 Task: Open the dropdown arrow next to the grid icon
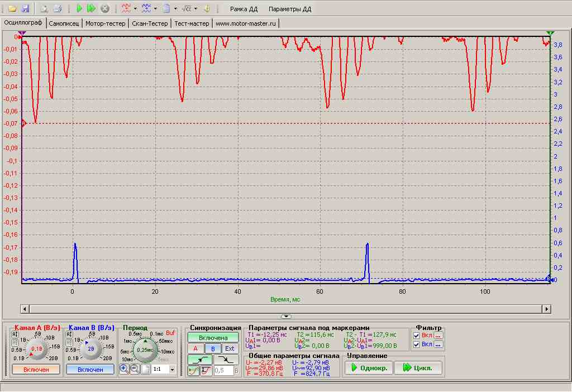pos(175,9)
